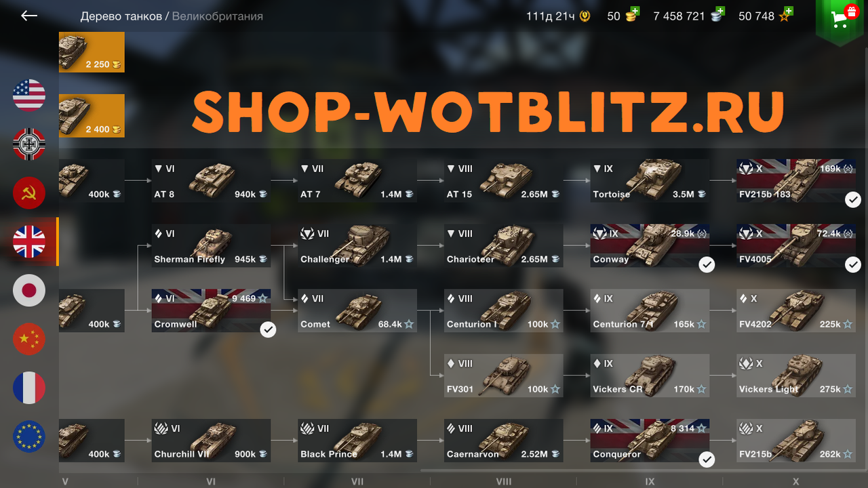Select the Tortoise tank node
868x488 pixels.
click(650, 181)
